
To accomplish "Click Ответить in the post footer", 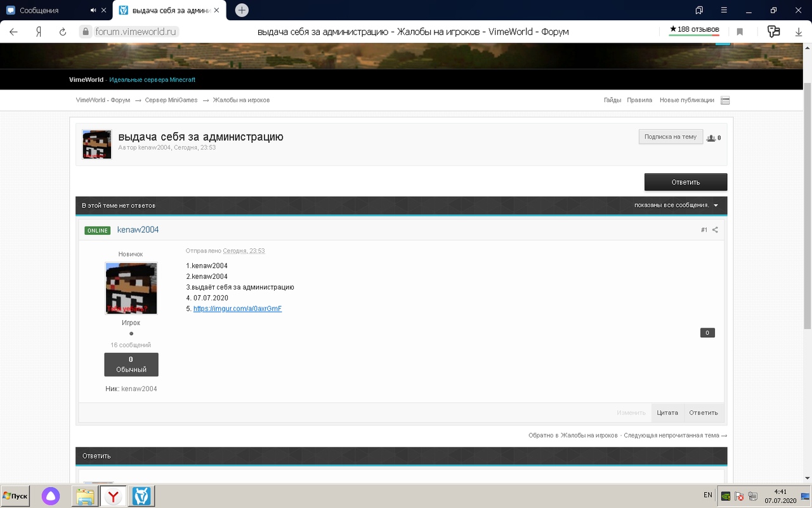I will tap(704, 413).
